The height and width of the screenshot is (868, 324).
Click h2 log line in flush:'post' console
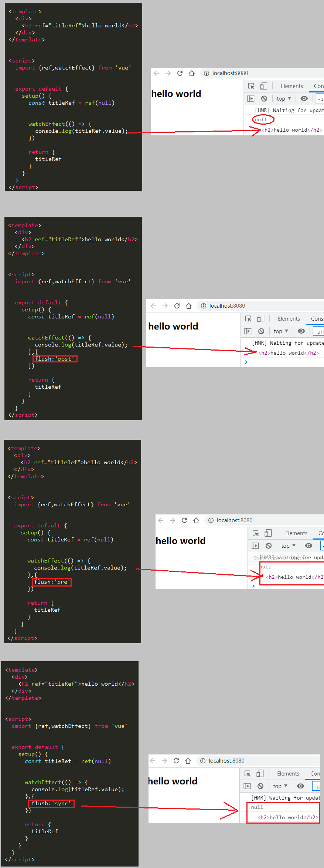[x=289, y=353]
